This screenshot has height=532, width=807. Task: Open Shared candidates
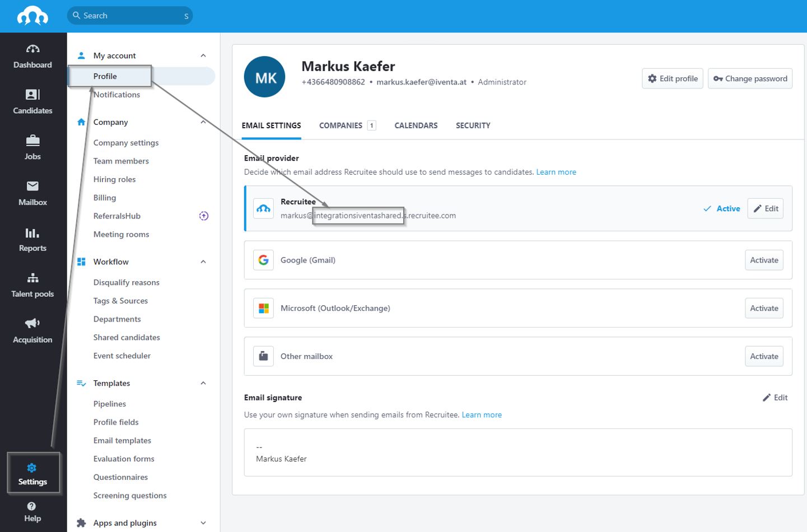click(127, 337)
